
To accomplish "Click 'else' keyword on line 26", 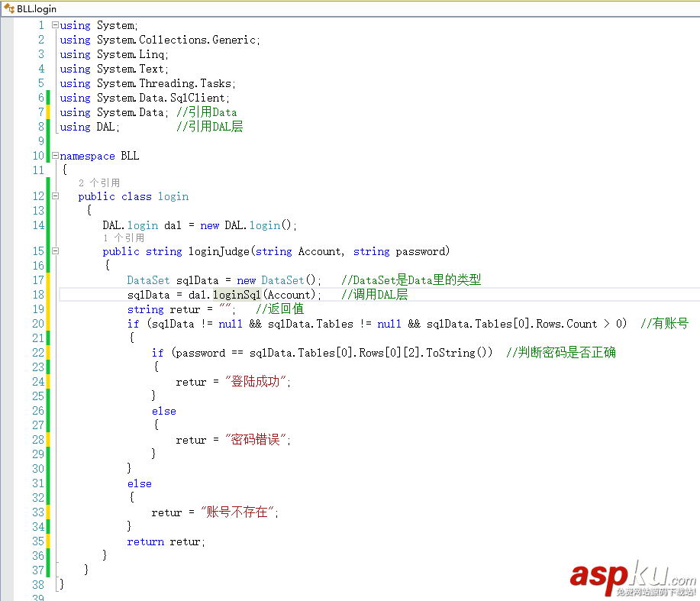I will [x=164, y=411].
